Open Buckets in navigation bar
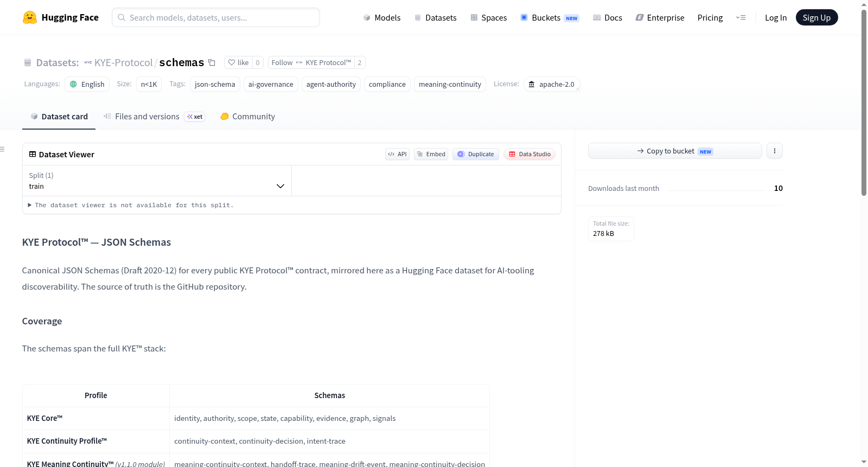Image resolution: width=868 pixels, height=467 pixels. pyautogui.click(x=550, y=17)
